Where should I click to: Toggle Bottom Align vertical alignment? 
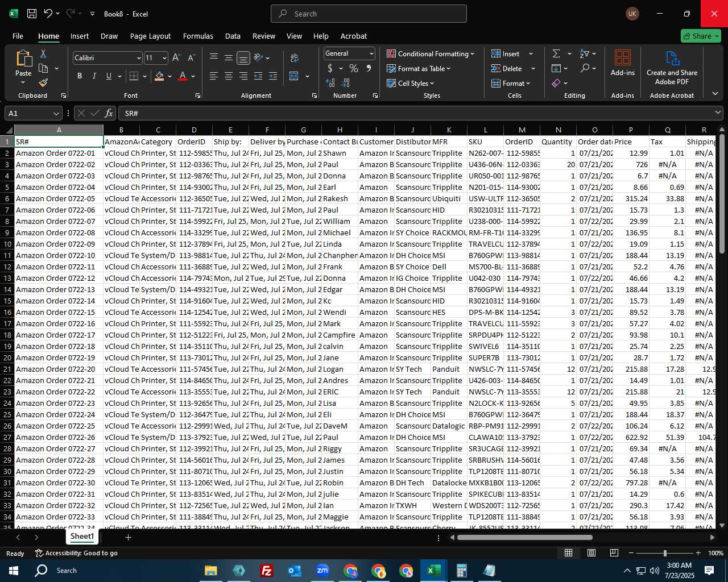point(243,57)
